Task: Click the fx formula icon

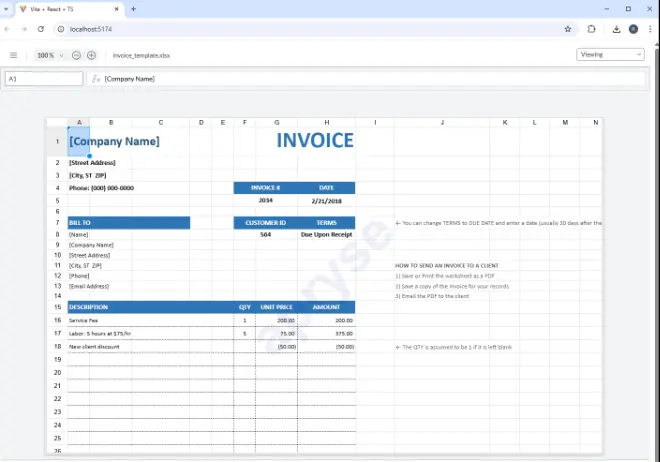Action: (96, 78)
